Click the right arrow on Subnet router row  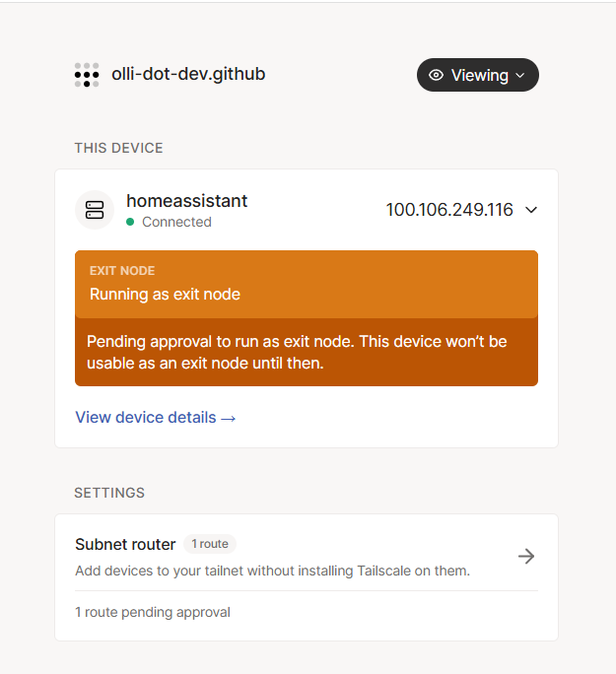526,556
